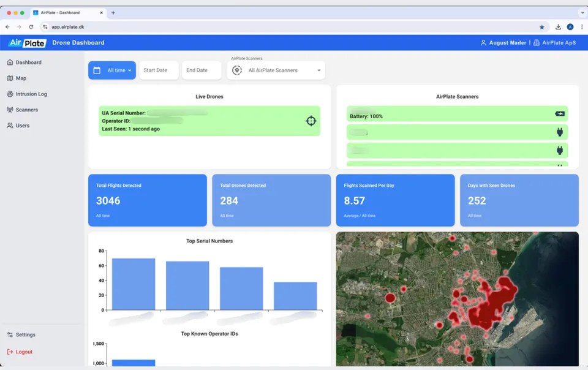Open the Users page

click(18, 125)
